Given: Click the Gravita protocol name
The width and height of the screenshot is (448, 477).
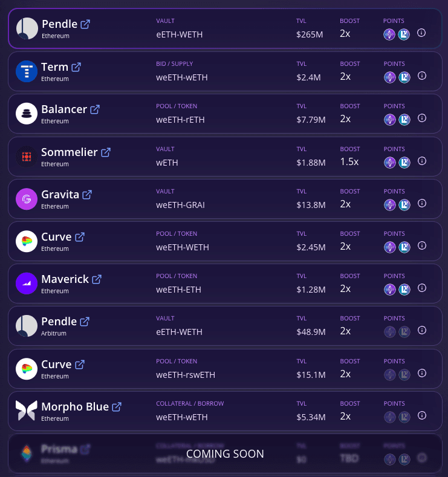Looking at the screenshot, I should (60, 195).
